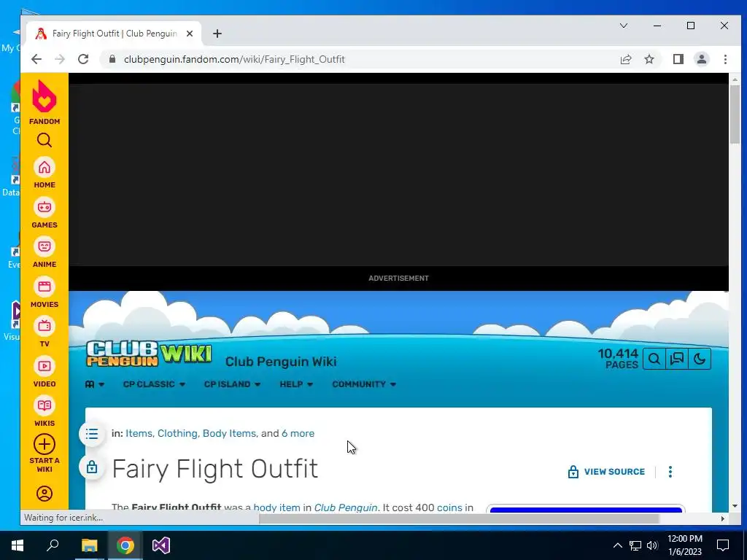Image resolution: width=747 pixels, height=560 pixels.
Task: Close the Fairy Flight Outfit tab
Action: pos(190,34)
